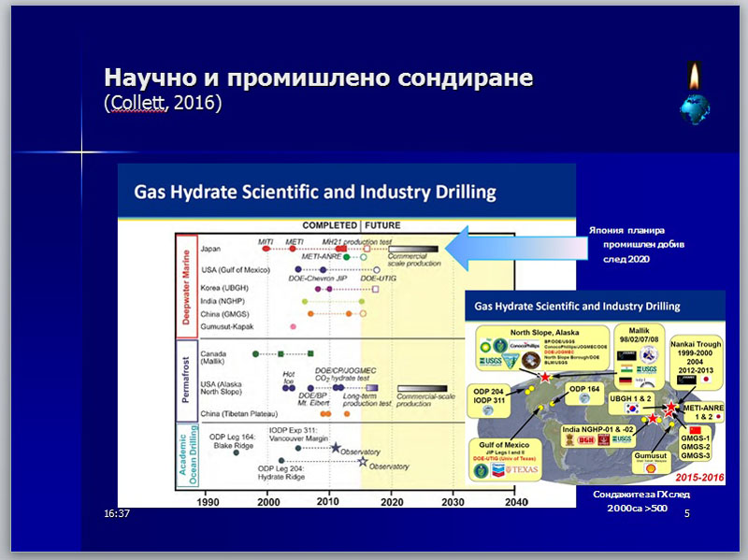
Task: Click the TEXAS university logo
Action: pos(525,470)
